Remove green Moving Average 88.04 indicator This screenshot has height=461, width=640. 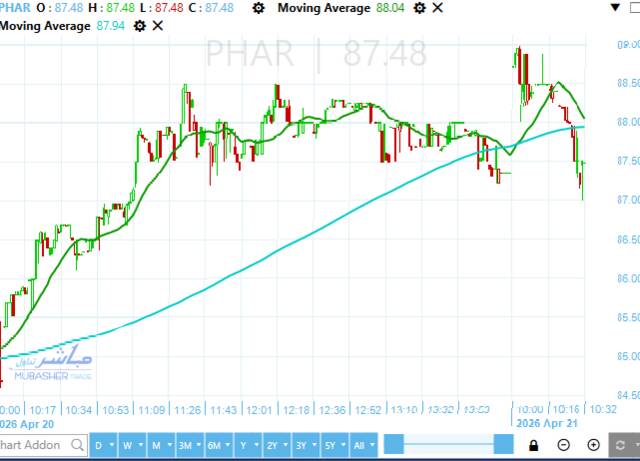[437, 8]
